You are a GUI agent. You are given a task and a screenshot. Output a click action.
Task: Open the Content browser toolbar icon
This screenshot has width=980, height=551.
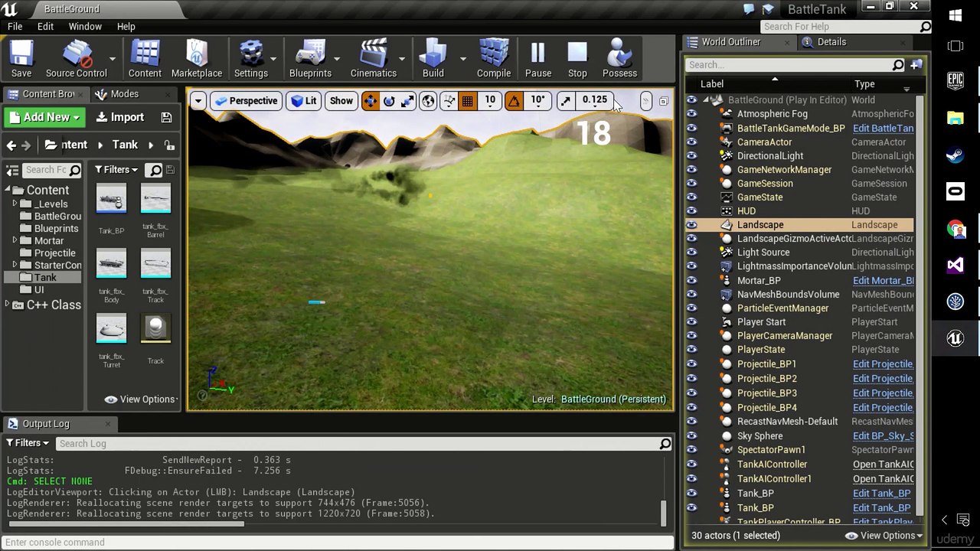(145, 59)
